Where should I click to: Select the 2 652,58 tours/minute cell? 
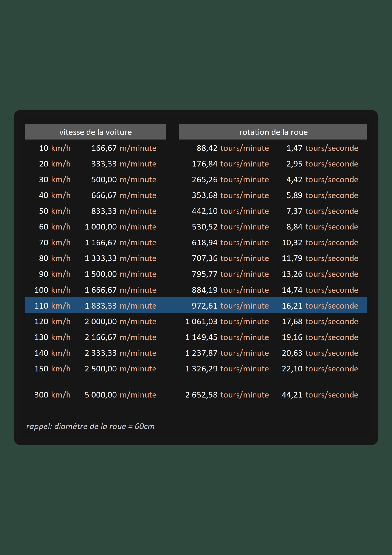(x=227, y=395)
